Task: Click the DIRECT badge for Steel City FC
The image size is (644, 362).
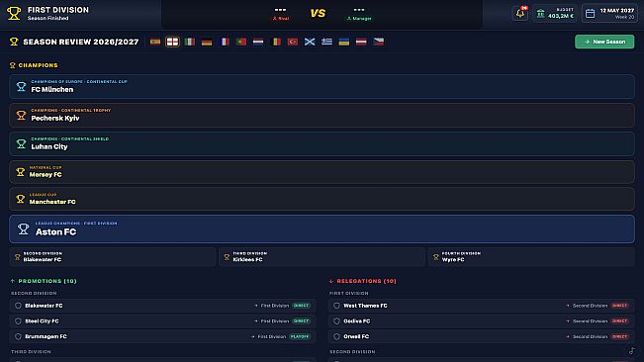Action: [x=301, y=321]
